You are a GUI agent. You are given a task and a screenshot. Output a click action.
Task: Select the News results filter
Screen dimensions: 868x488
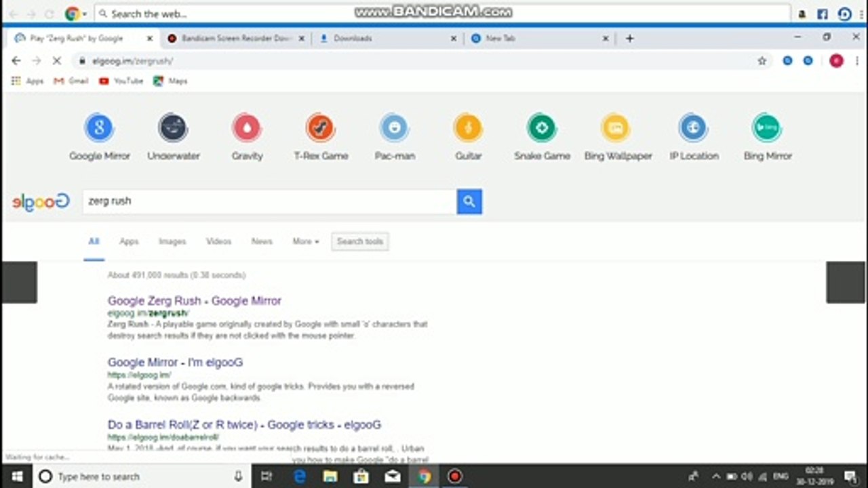262,241
